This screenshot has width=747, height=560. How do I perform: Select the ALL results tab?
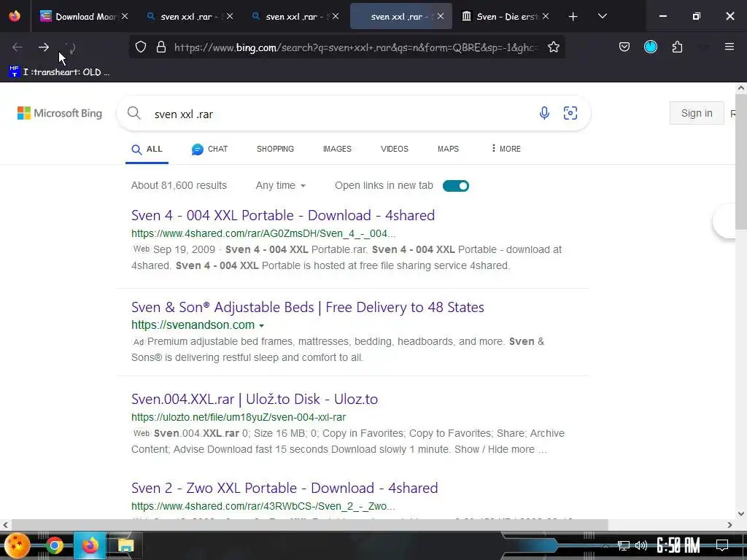[147, 149]
